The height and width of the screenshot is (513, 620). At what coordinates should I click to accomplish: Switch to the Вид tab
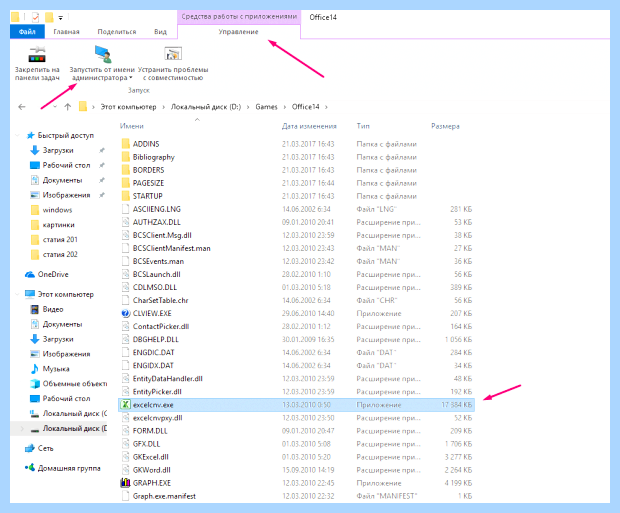[160, 32]
